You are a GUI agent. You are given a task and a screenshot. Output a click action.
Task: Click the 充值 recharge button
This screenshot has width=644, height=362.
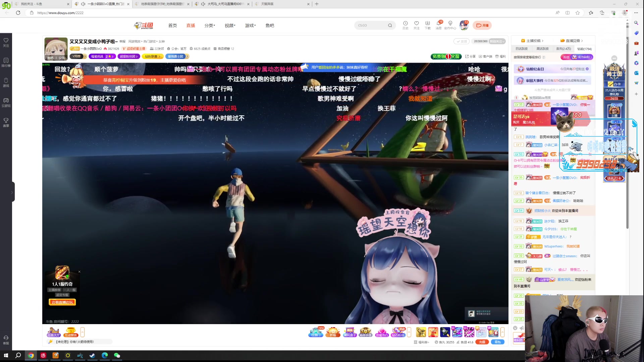482,342
